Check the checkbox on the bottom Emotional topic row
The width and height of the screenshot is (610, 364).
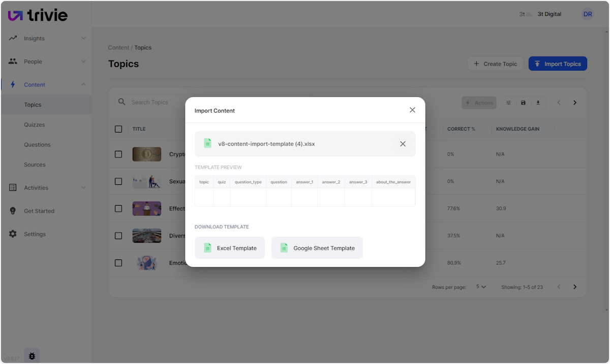(118, 263)
